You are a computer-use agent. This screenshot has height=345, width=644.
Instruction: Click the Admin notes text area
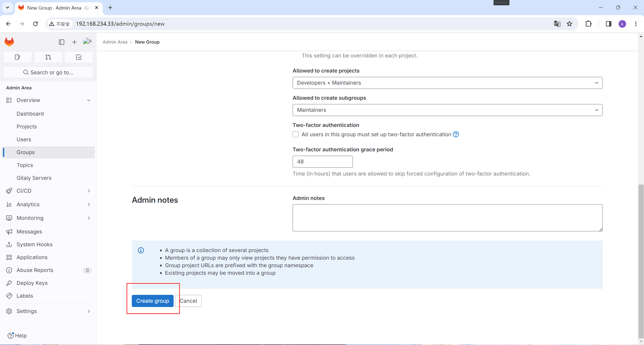(447, 218)
